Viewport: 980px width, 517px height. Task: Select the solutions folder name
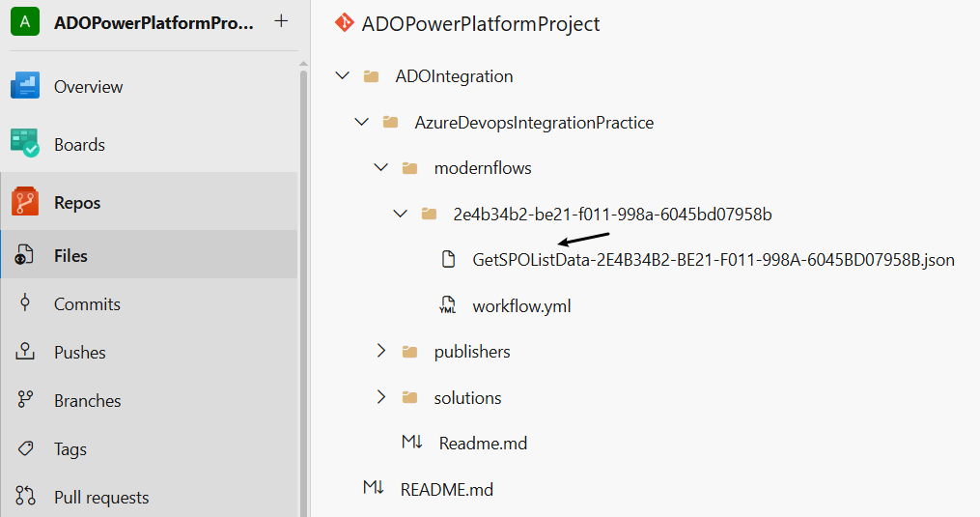[x=467, y=397]
